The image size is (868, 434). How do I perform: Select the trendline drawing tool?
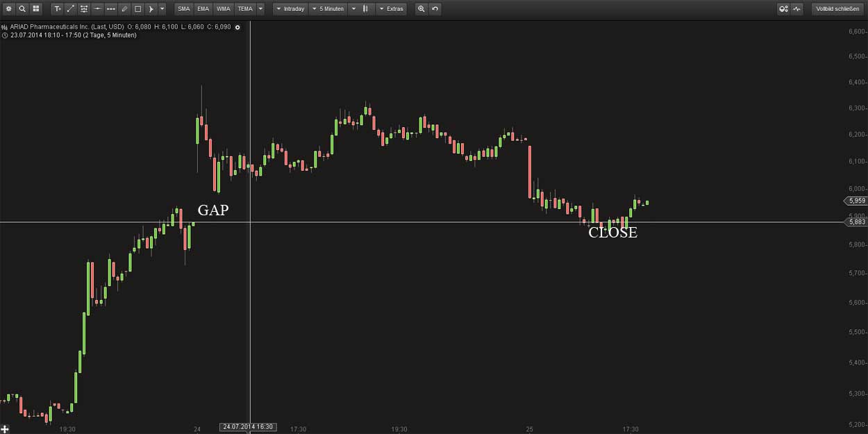(x=69, y=8)
